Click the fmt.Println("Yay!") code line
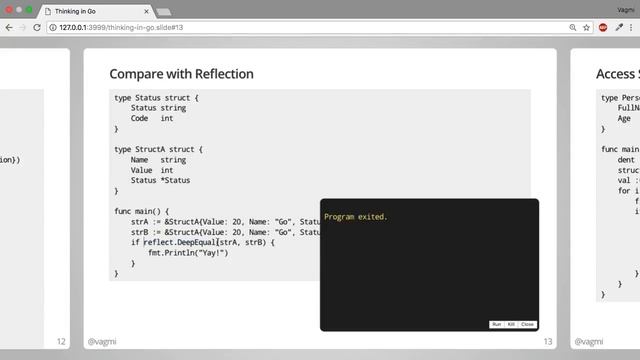The height and width of the screenshot is (360, 640). click(188, 253)
